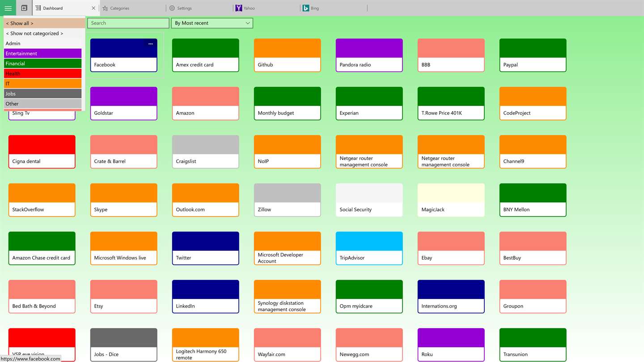Click the new tab plus icon
The image size is (644, 362).
click(24, 8)
